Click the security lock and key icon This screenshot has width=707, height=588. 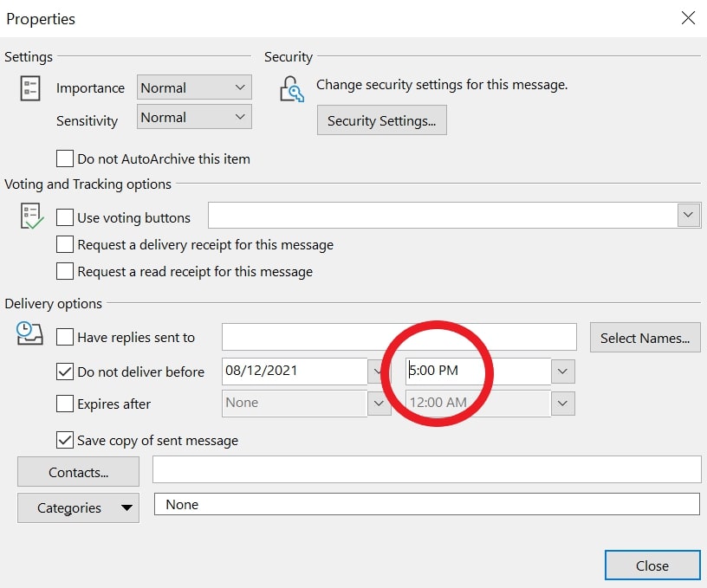(x=292, y=88)
